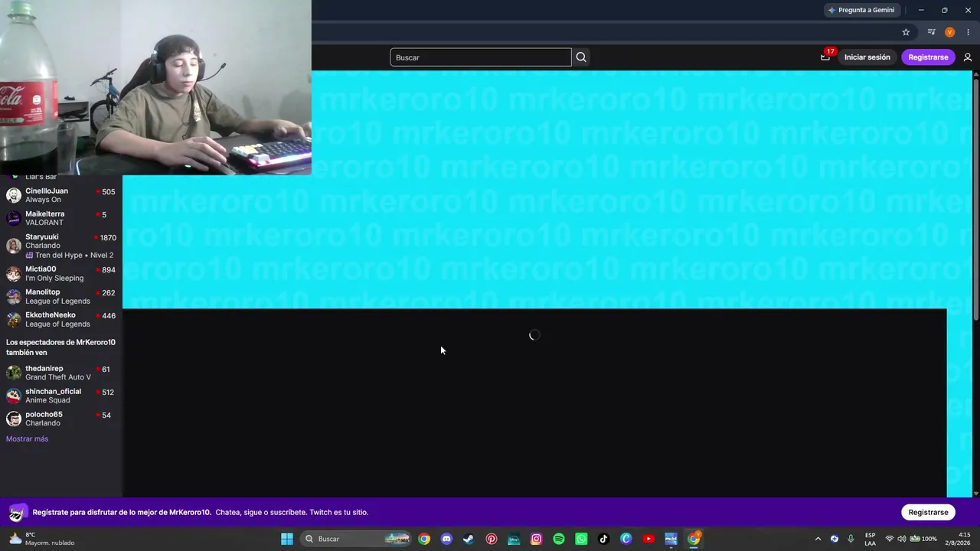Image resolution: width=980 pixels, height=551 pixels.
Task: Open thedanirep channel avatar
Action: coord(14,373)
